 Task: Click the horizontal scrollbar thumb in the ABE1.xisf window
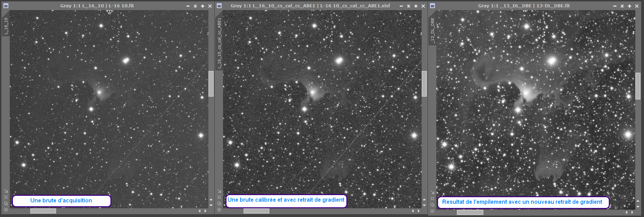click(256, 211)
